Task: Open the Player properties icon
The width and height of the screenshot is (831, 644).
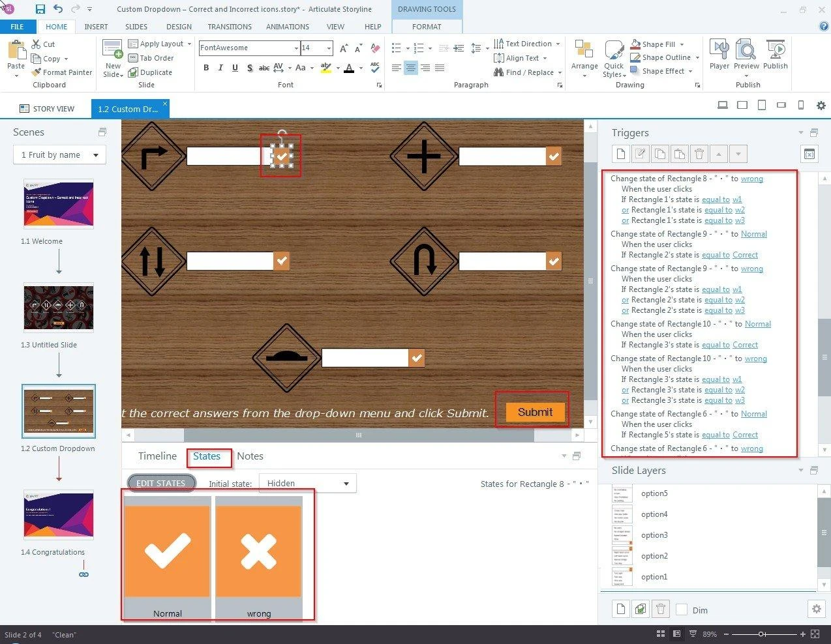Action: click(x=719, y=50)
